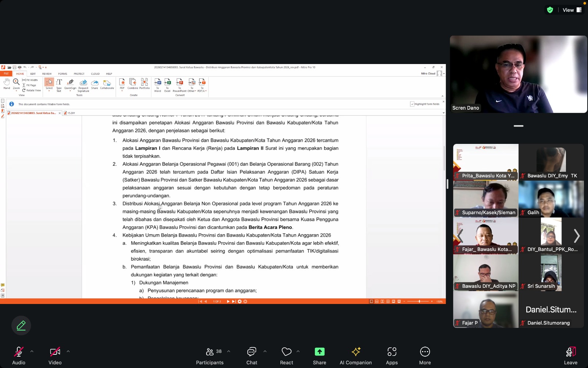588x368 pixels.
Task: Open audio options caret next to Audio
Action: [x=32, y=351]
